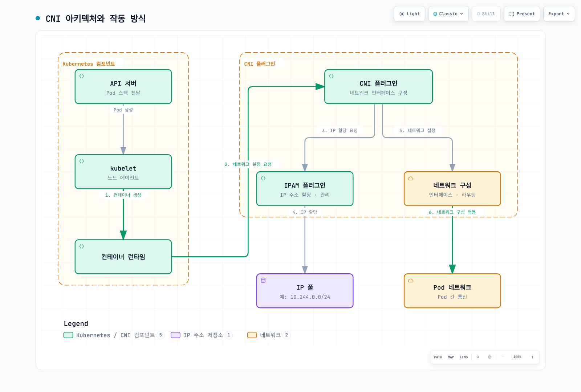The image size is (581, 392).
Task: Click the '예: 10.244.0.0/24' text
Action: point(305,297)
